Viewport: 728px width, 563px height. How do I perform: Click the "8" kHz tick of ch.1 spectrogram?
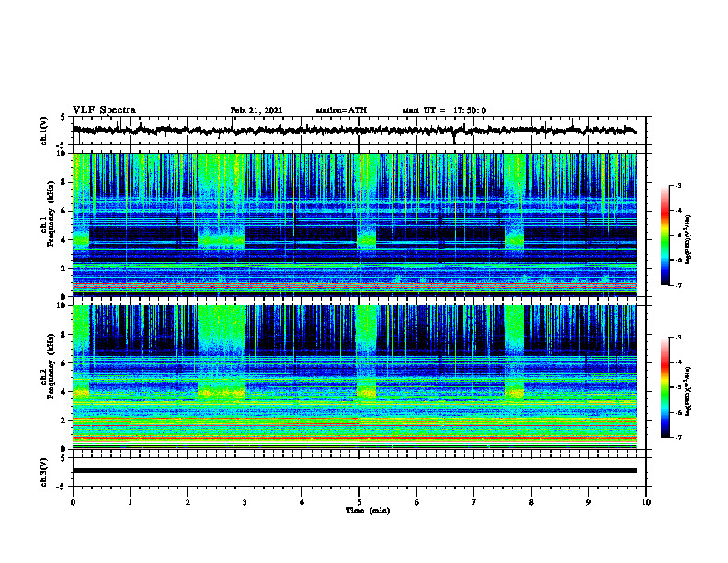pyautogui.click(x=64, y=182)
